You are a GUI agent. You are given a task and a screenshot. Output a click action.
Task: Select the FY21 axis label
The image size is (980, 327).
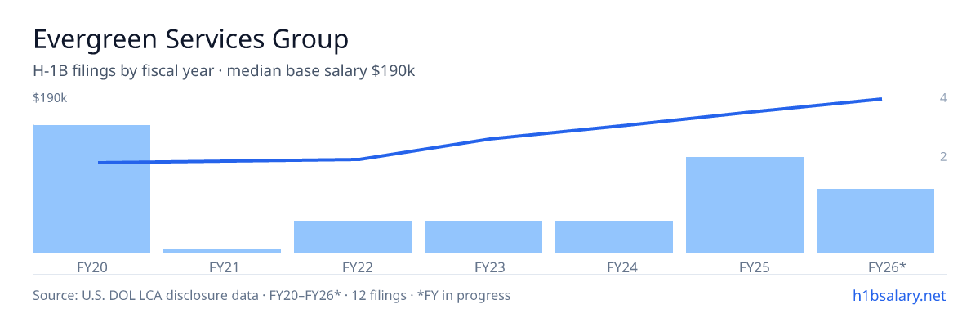click(222, 267)
